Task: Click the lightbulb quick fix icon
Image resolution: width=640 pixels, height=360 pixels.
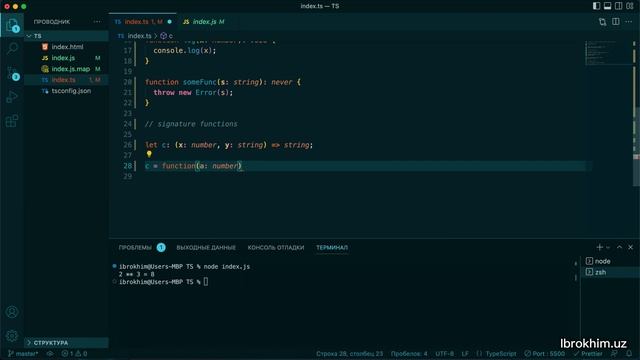Action: coord(149,154)
